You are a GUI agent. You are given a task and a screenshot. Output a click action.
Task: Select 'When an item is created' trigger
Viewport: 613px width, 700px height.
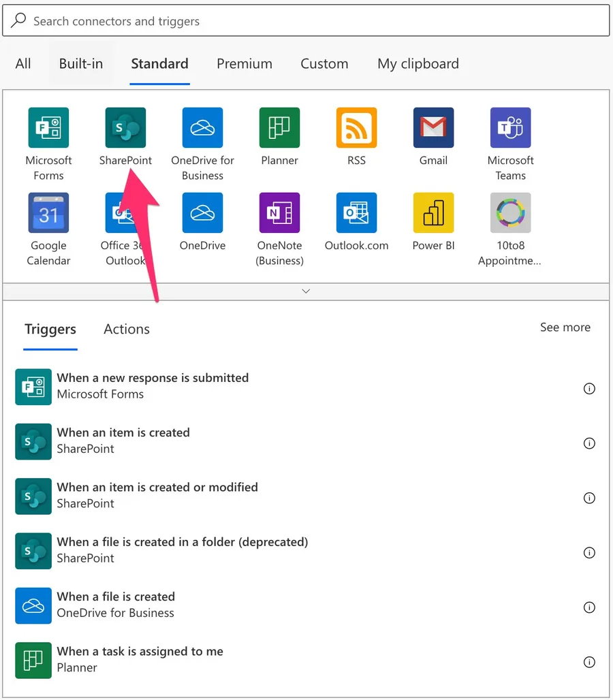coord(123,441)
